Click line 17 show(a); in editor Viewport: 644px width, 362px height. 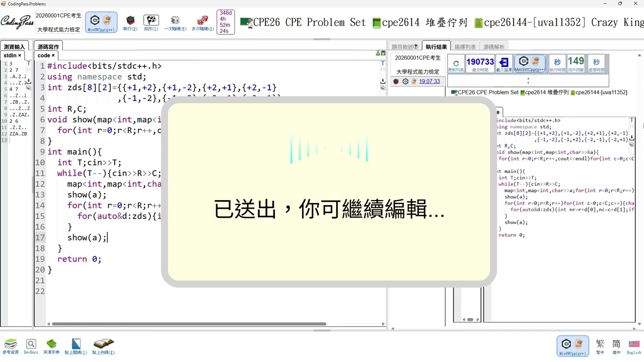click(x=87, y=237)
